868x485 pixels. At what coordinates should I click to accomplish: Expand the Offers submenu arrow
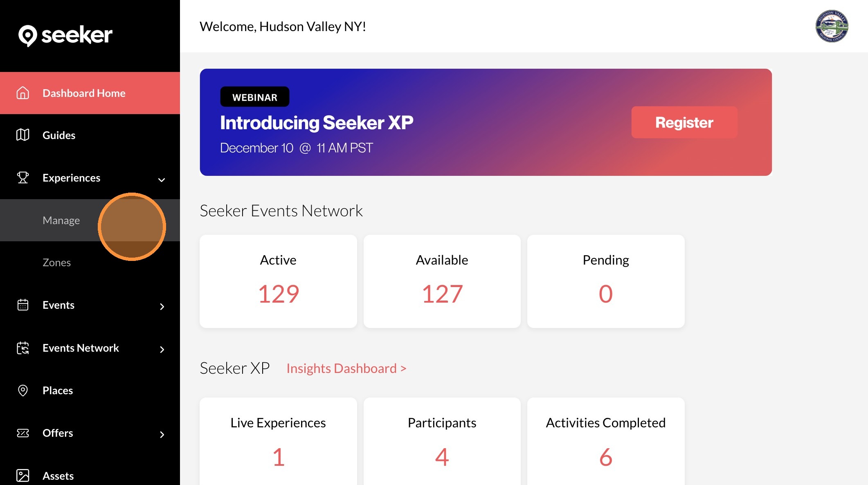[162, 434]
